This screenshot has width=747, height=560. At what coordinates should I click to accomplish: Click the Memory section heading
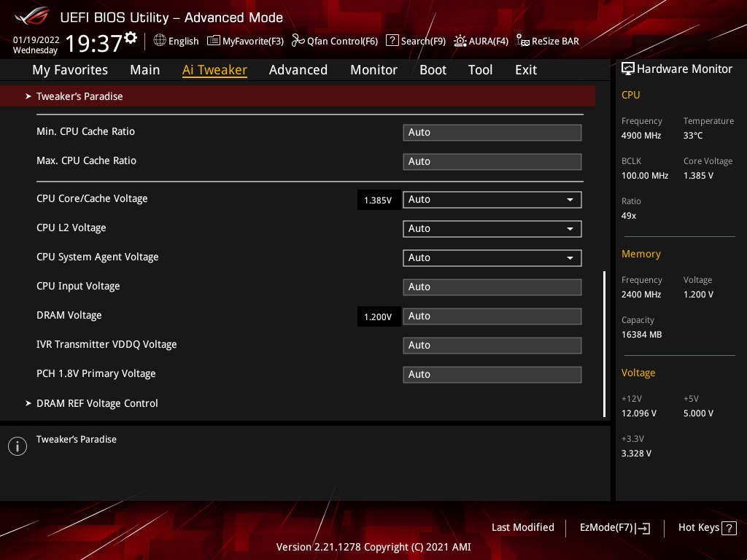point(640,254)
